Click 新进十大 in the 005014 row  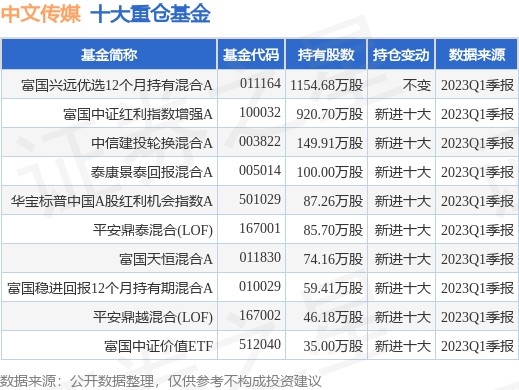(403, 172)
